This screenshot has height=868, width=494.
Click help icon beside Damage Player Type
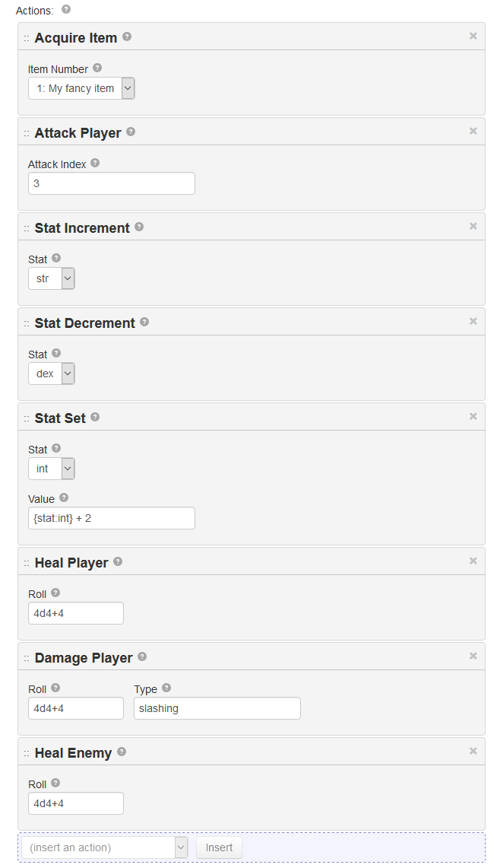tap(166, 688)
